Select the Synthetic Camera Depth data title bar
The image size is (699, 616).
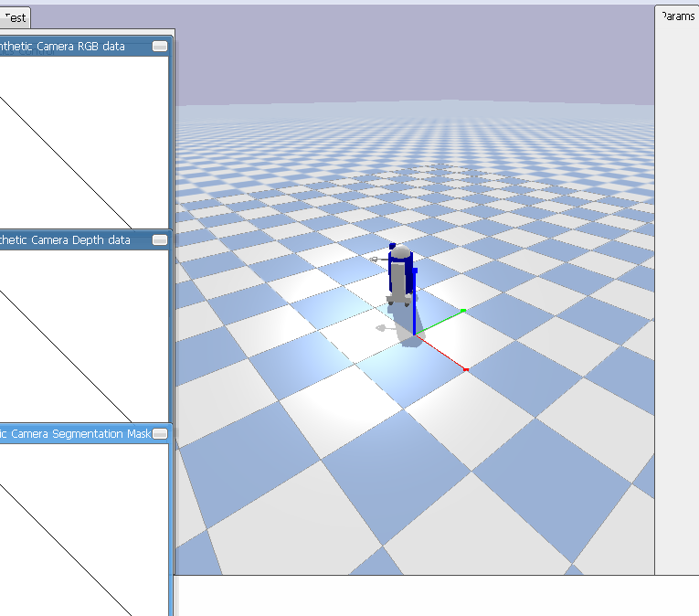point(85,240)
